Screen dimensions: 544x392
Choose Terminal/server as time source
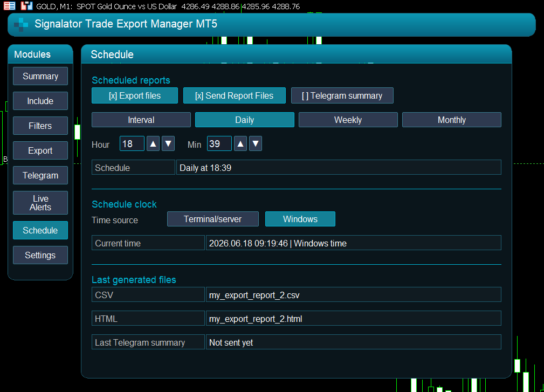tap(212, 219)
